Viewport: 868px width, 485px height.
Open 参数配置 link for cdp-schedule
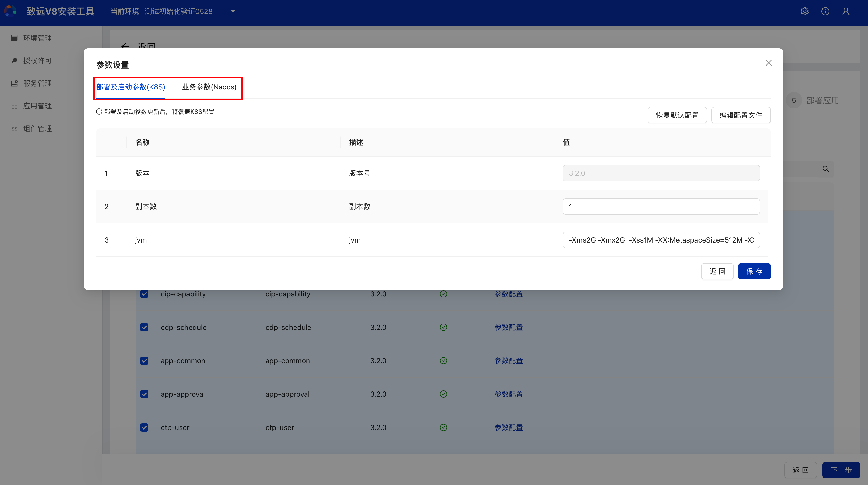(508, 327)
